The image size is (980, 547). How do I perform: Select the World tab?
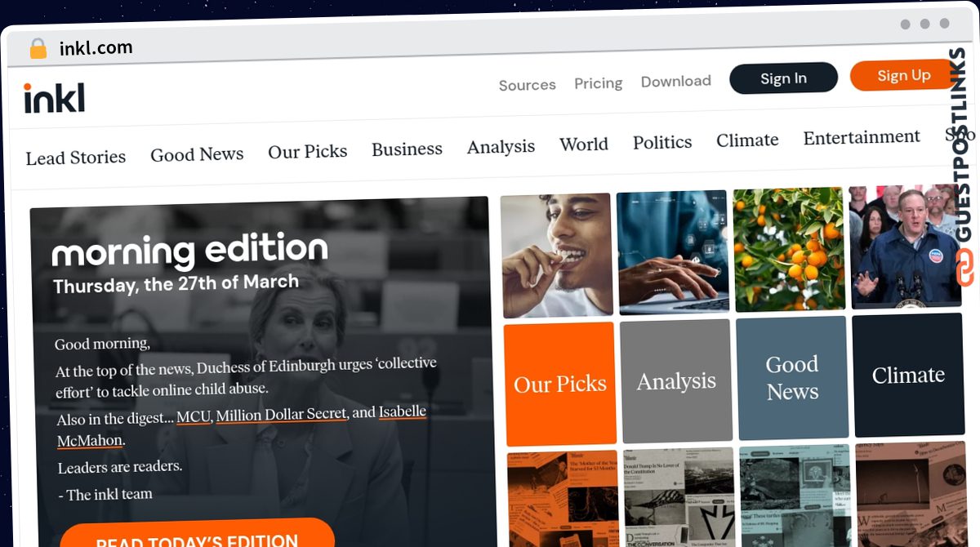[x=583, y=145]
